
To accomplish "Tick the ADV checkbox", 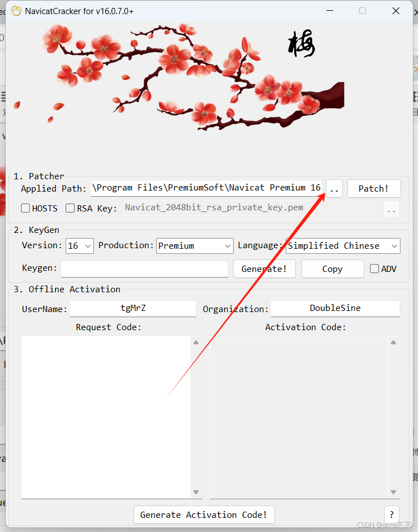I will click(374, 269).
